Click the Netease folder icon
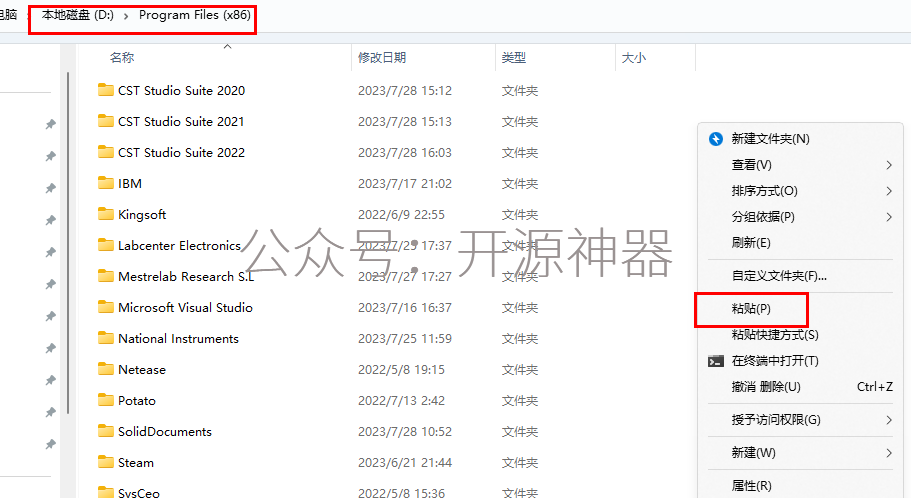911x498 pixels. click(x=106, y=369)
